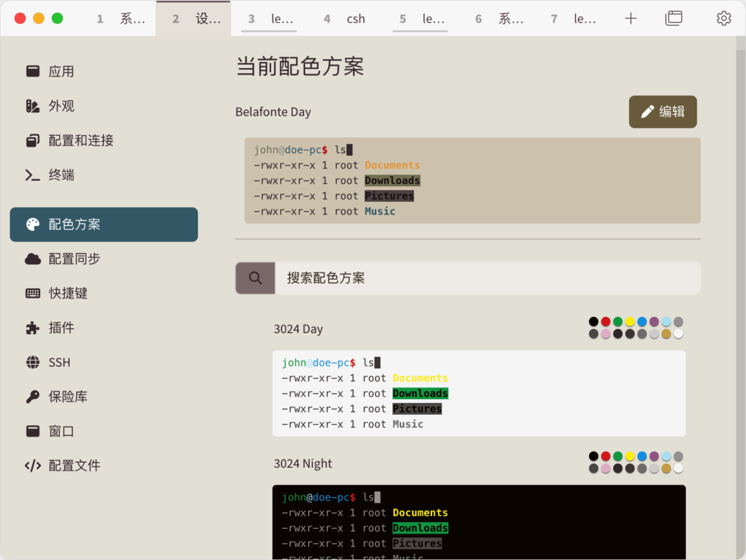
Task: Click the Belafonte Day current preview
Action: click(472, 180)
